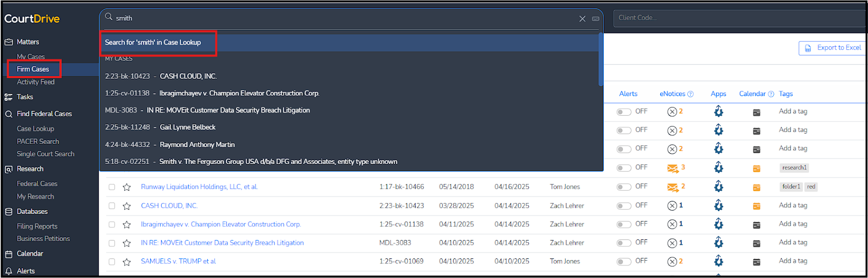Star the Runway Liquidation Holdings case

[126, 187]
